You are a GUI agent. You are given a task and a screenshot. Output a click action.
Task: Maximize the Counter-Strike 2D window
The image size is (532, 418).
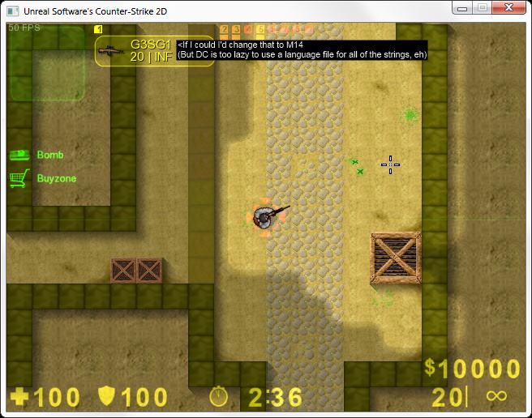[482, 8]
